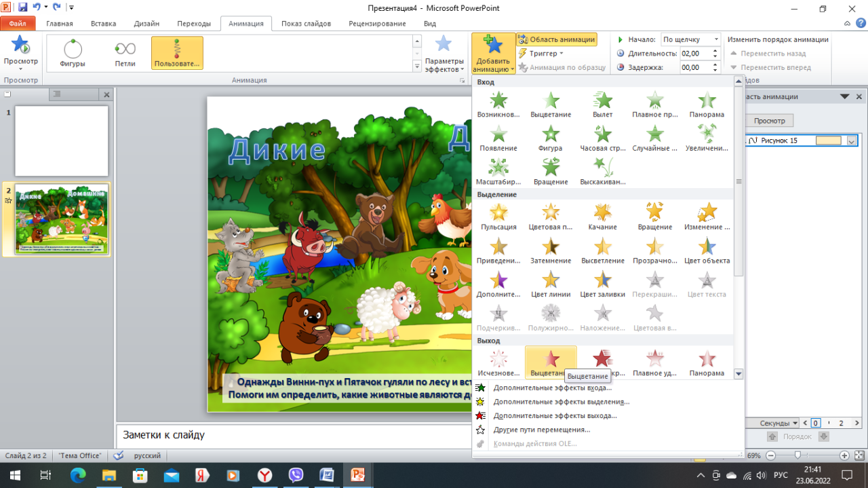This screenshot has width=868, height=488.
Task: Click Просмотр in the animation pane
Action: coord(769,121)
